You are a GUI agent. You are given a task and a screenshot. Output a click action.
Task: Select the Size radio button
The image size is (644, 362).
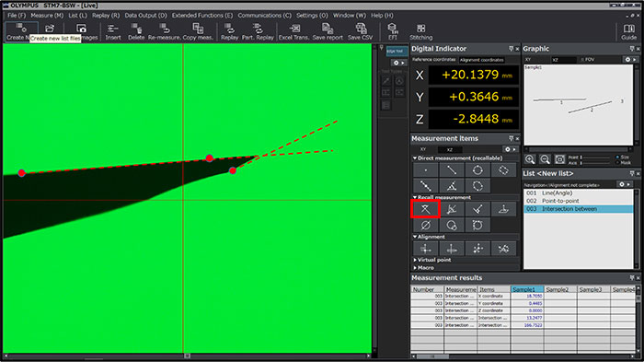[x=617, y=158]
